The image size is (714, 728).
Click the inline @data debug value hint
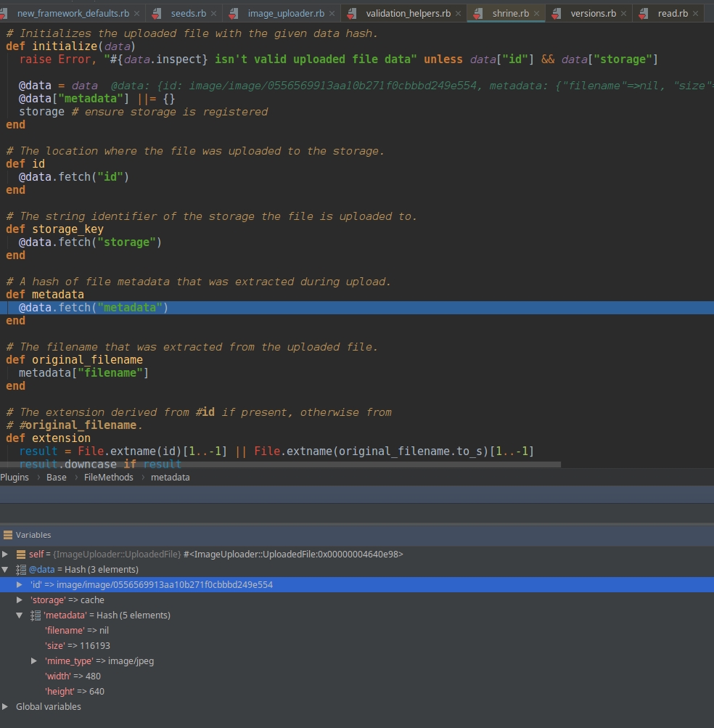coord(412,86)
